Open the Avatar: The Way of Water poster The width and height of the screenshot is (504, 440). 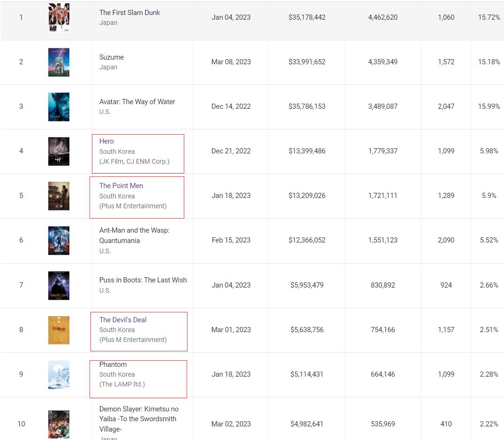pyautogui.click(x=59, y=107)
